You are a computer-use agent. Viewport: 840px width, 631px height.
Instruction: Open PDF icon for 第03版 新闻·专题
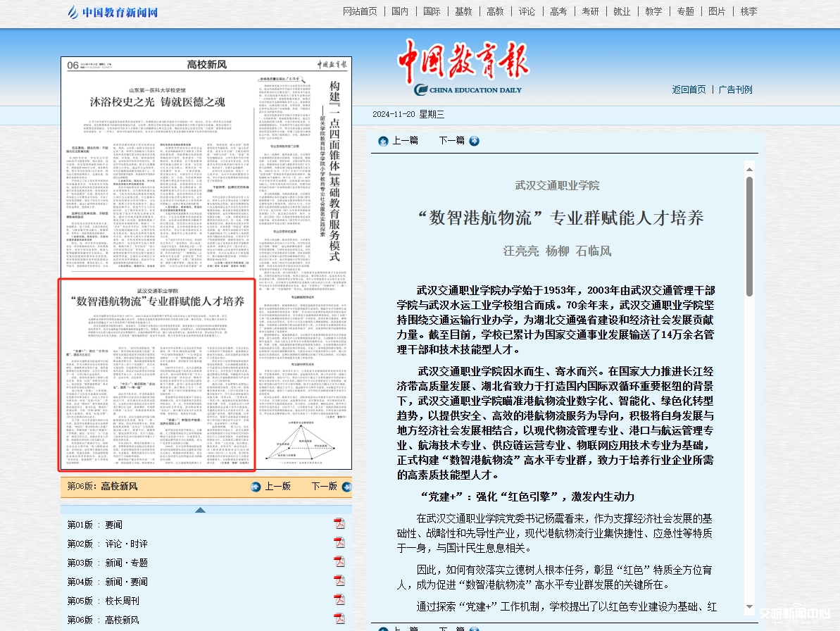click(x=339, y=562)
